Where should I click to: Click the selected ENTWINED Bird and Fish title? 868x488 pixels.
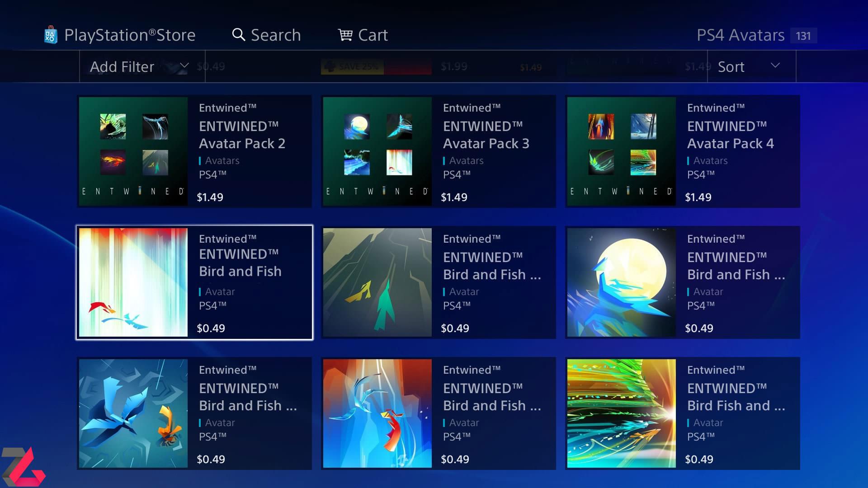click(241, 263)
